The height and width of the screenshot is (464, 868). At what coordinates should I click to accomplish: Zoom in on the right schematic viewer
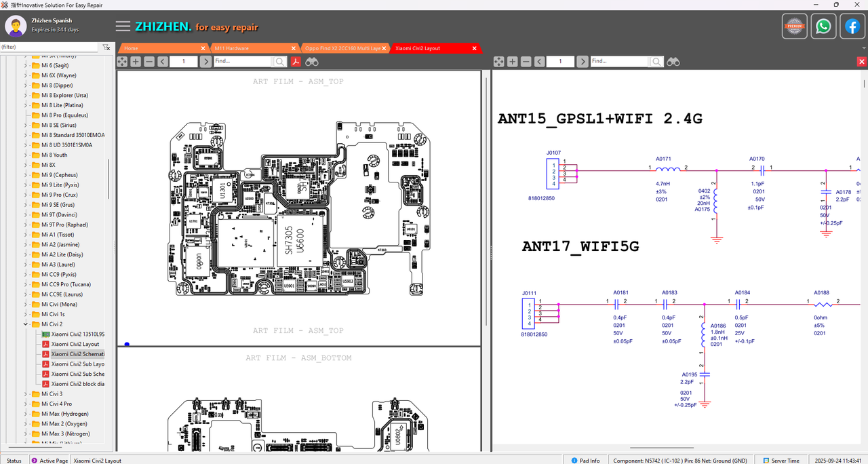(512, 62)
